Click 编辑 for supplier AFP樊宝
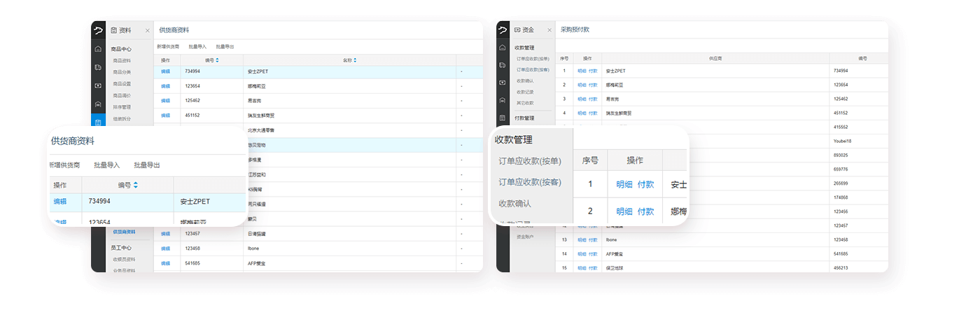The height and width of the screenshot is (315, 980). (165, 263)
